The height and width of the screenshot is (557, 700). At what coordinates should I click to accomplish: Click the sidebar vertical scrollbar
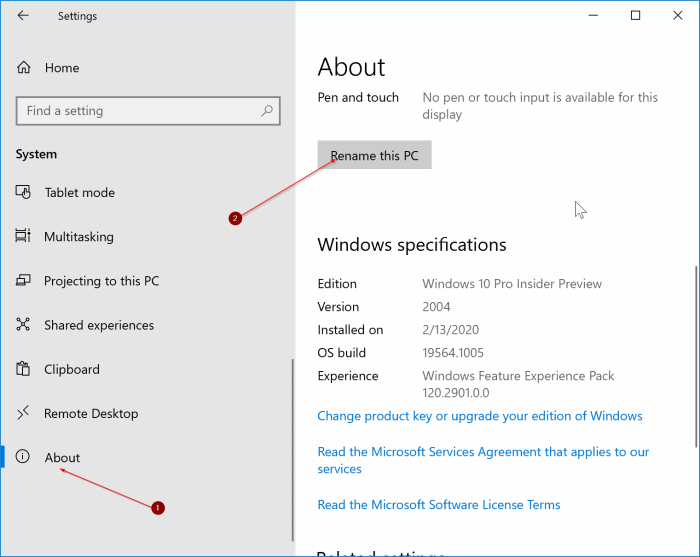coord(292,450)
